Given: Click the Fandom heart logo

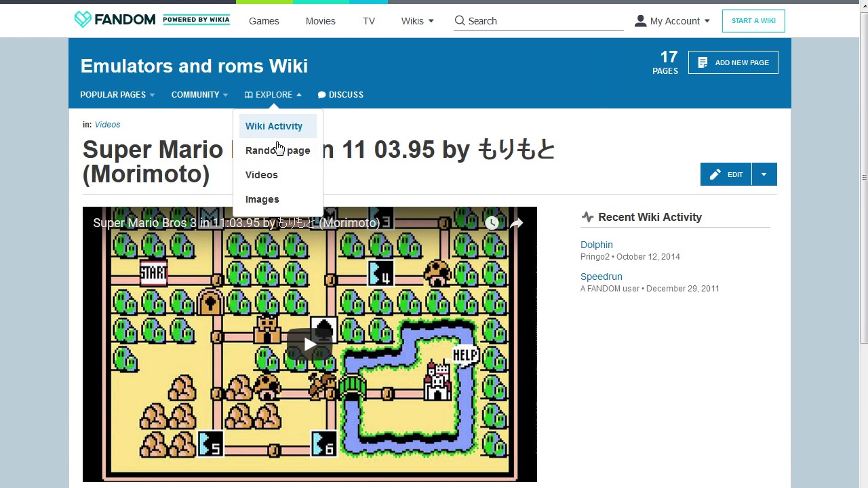Looking at the screenshot, I should 83,20.
